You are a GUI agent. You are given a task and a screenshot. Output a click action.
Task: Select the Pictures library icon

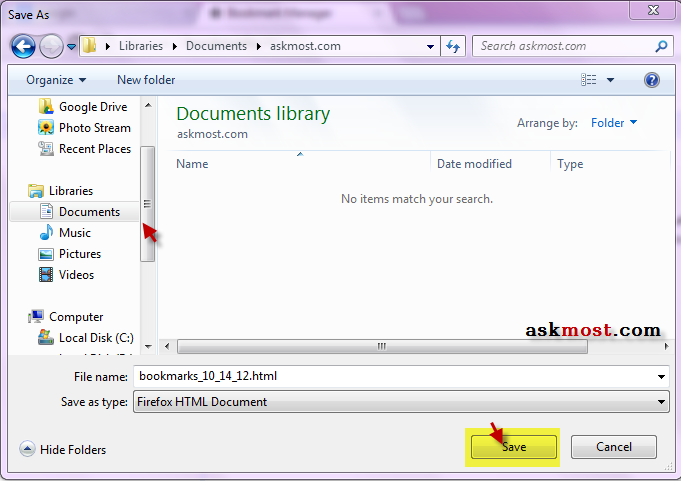pyautogui.click(x=46, y=254)
